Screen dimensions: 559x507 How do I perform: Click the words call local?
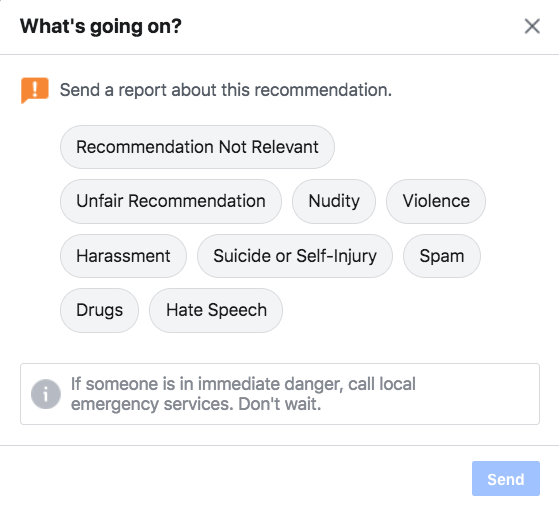(x=382, y=384)
